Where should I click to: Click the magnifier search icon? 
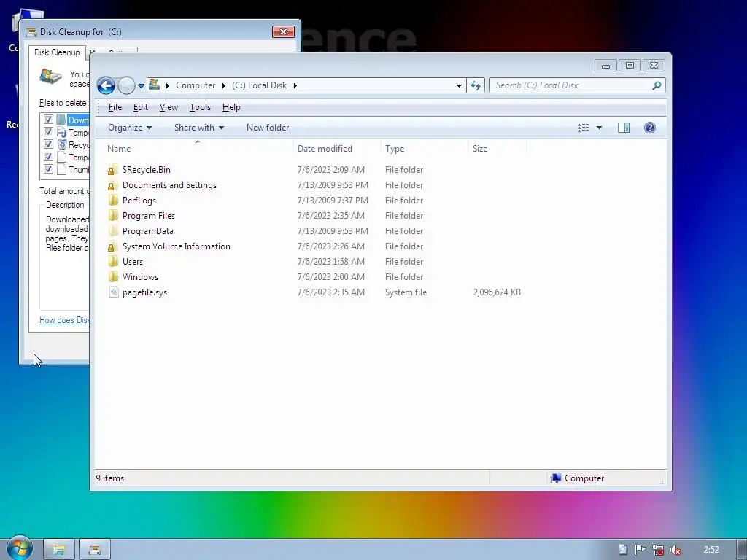coord(657,85)
